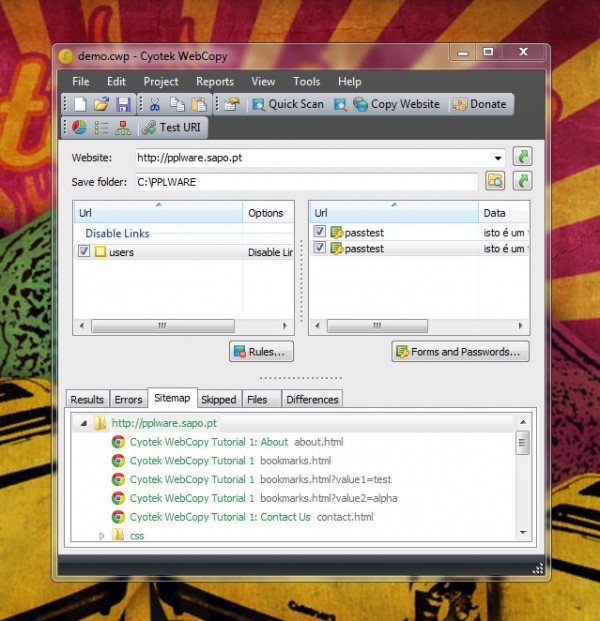The width and height of the screenshot is (600, 621).
Task: Open the Website URL dropdown arrow
Action: [498, 158]
